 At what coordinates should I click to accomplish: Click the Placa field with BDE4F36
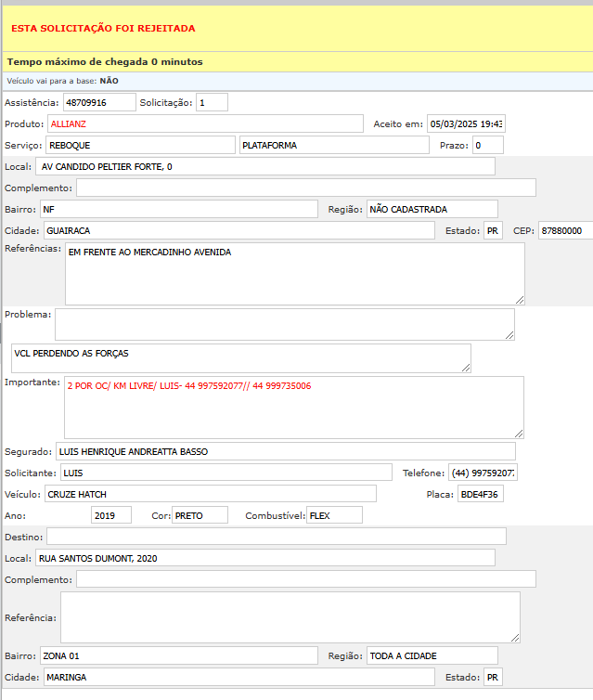point(480,494)
